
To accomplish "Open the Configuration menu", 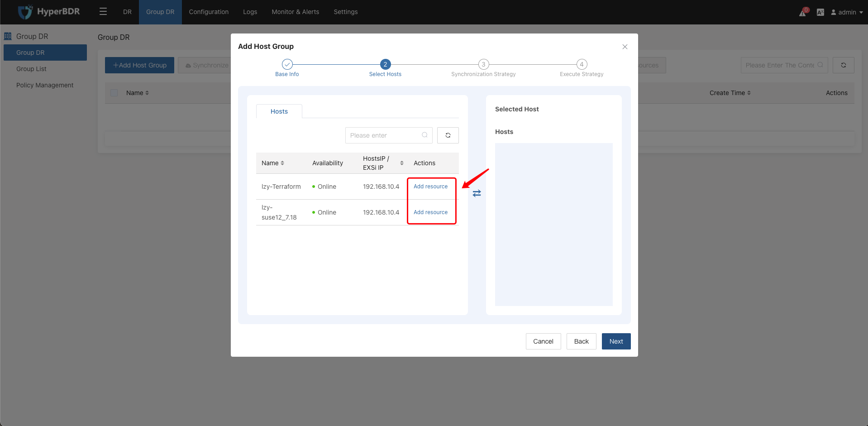I will pos(209,12).
